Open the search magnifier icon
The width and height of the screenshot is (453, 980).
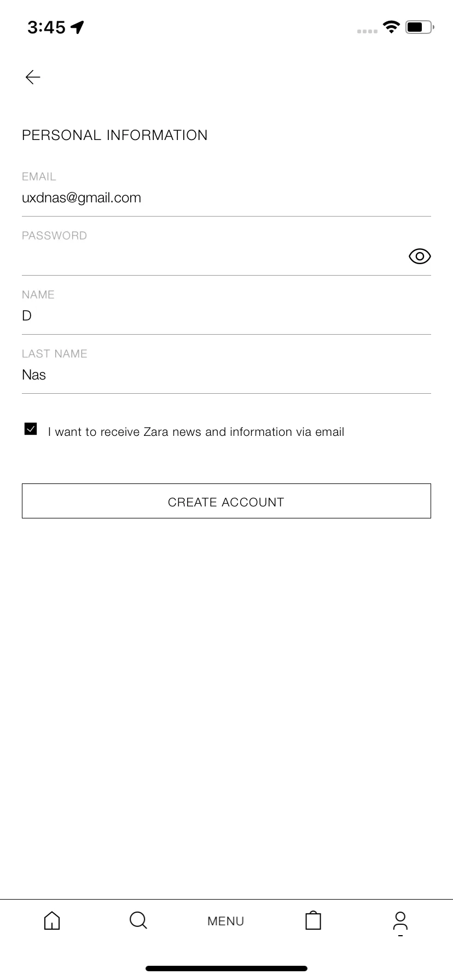pos(138,920)
